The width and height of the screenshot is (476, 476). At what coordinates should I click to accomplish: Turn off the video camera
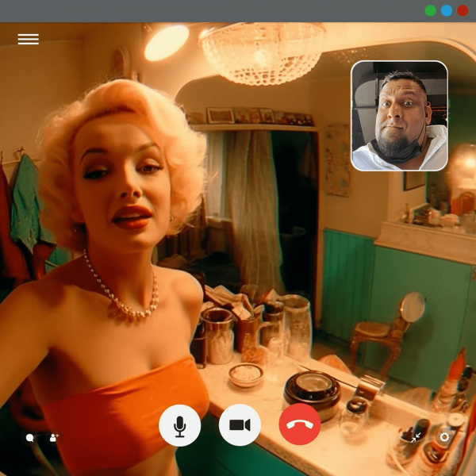click(240, 425)
